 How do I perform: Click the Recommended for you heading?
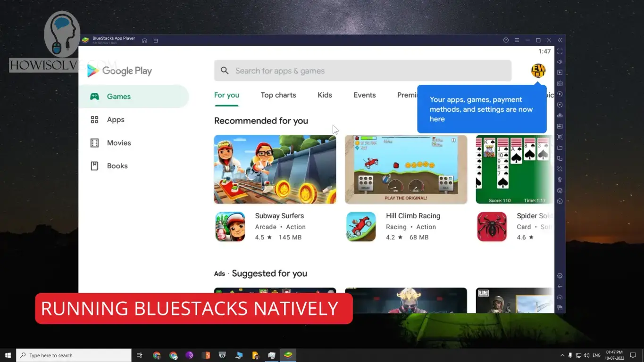[x=261, y=121]
